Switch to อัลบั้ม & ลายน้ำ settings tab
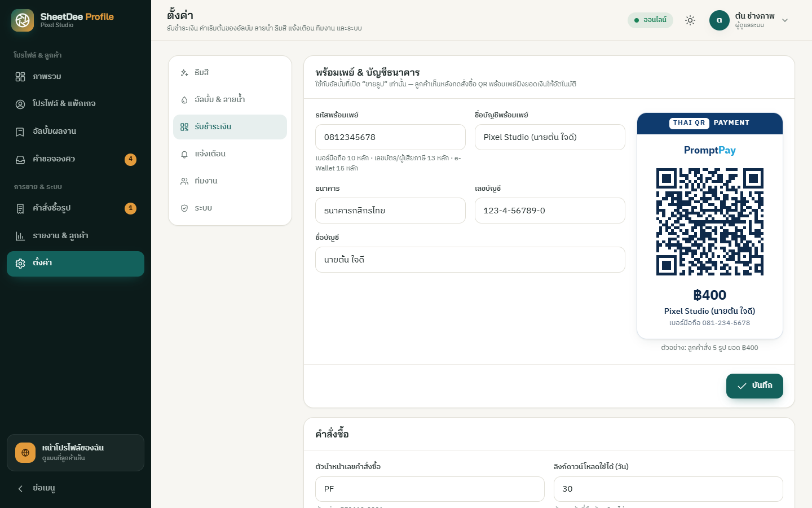Screen dimensions: 812x508 (x=230, y=100)
